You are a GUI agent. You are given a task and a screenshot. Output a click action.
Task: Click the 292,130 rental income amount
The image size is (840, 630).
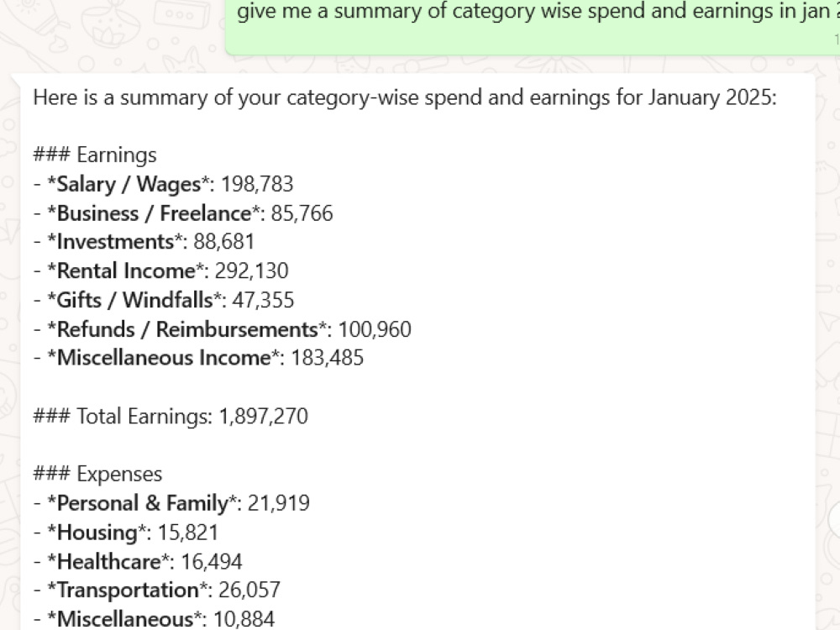pyautogui.click(x=251, y=270)
